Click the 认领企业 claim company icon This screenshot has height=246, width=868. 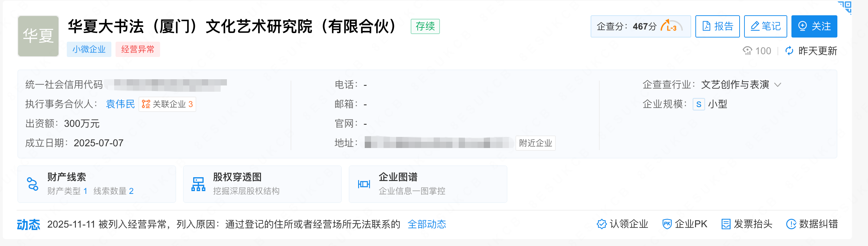601,224
